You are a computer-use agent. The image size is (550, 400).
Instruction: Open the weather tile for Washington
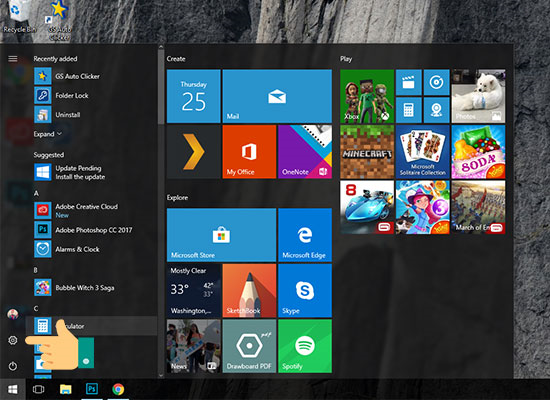[x=194, y=291]
